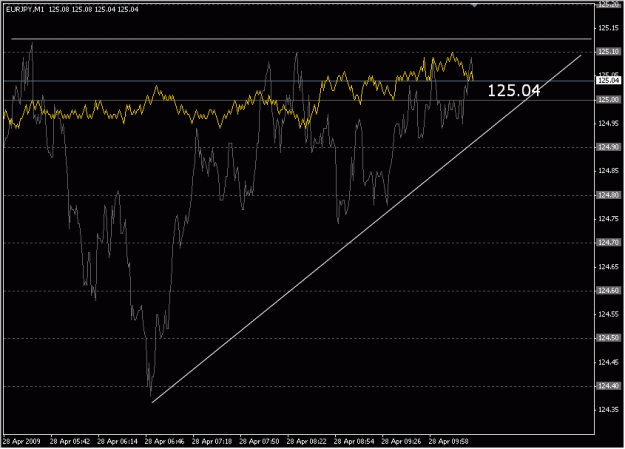Click the 28 Apr 09:26 time label
The image size is (625, 449).
pyautogui.click(x=401, y=442)
